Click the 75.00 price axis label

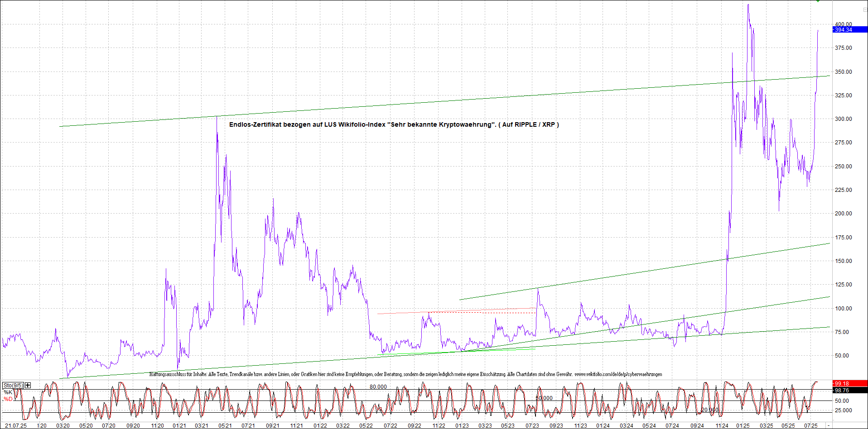(x=842, y=332)
